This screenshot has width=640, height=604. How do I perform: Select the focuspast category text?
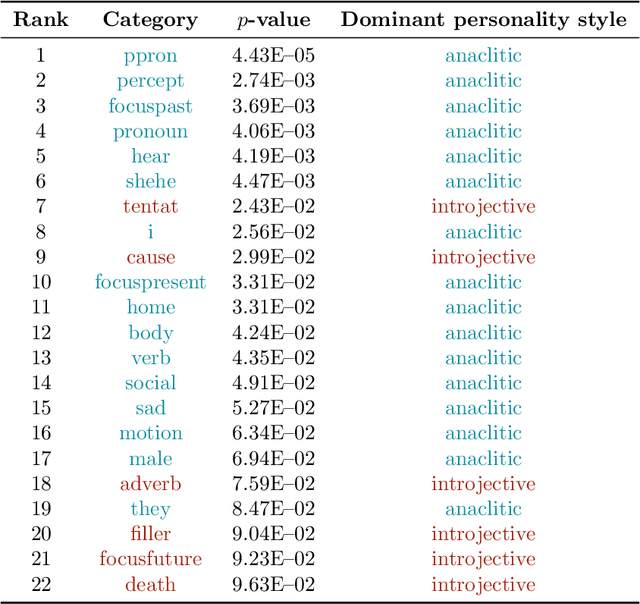pyautogui.click(x=150, y=106)
